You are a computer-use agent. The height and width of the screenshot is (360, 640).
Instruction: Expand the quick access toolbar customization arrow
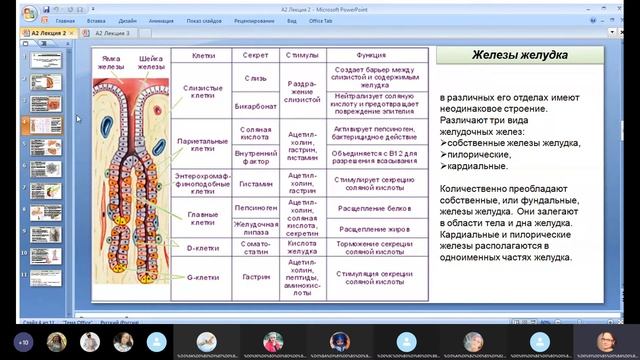pos(93,9)
